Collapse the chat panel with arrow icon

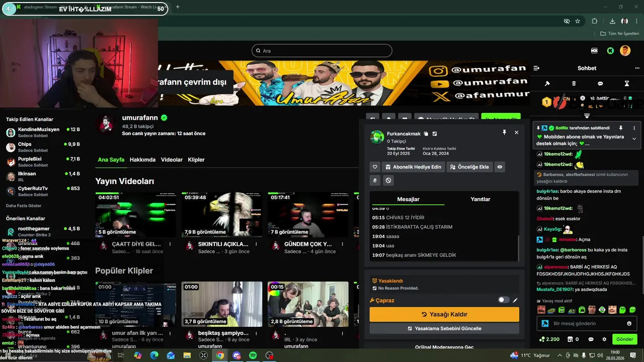click(536, 68)
